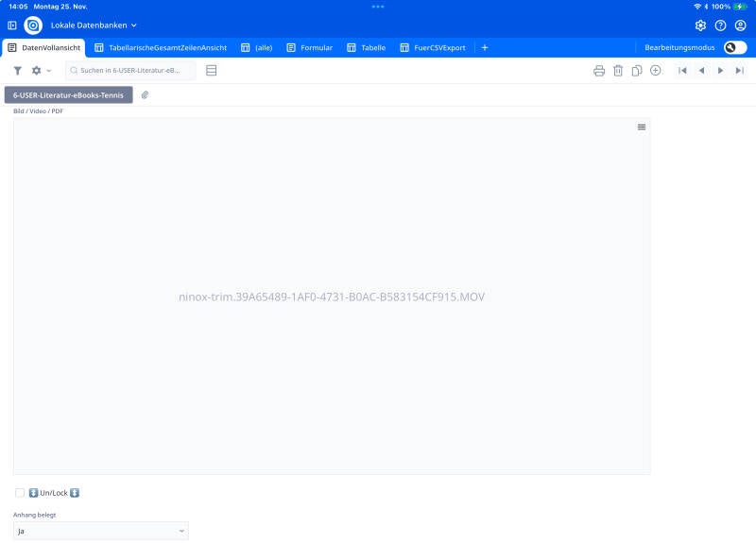Check the Un/Lock checkbox

[20, 492]
